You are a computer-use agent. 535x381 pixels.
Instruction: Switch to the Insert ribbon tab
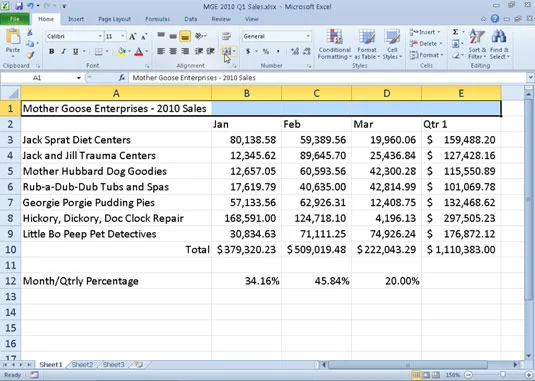(x=76, y=19)
